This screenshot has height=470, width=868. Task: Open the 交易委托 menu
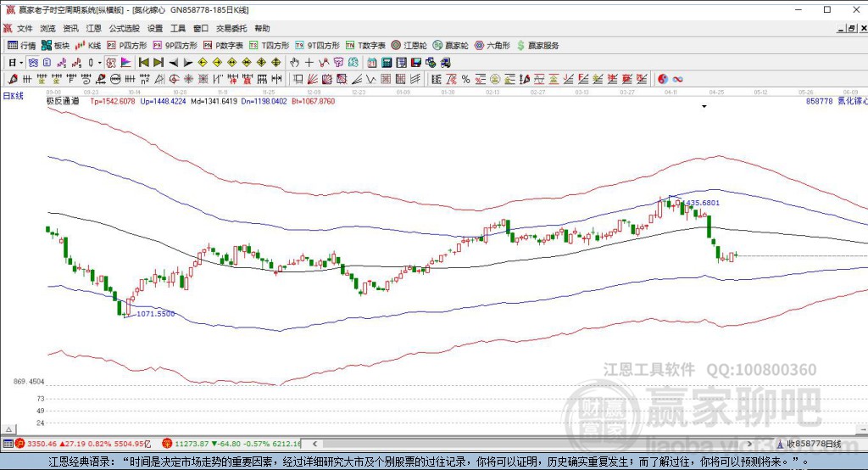point(231,28)
